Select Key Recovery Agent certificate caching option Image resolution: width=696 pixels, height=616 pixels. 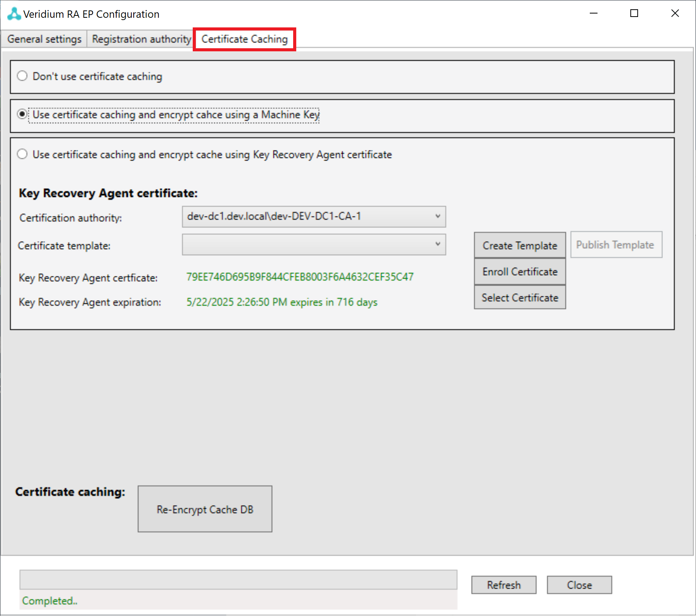coord(22,154)
